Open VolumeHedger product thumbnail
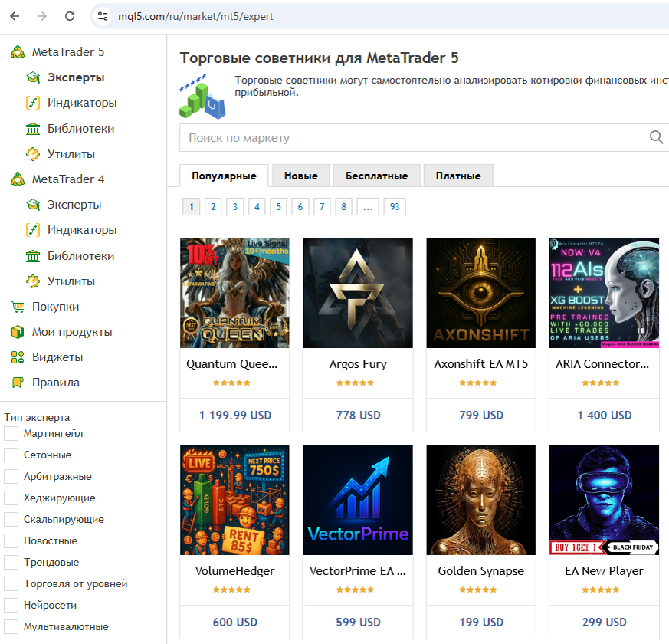Image resolution: width=669 pixels, height=644 pixels. [234, 500]
